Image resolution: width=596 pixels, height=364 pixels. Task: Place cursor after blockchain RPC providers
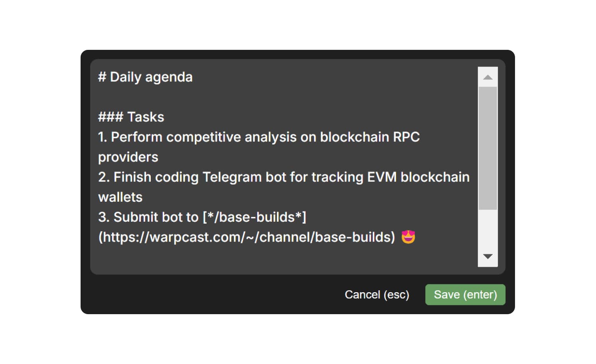pyautogui.click(x=159, y=157)
